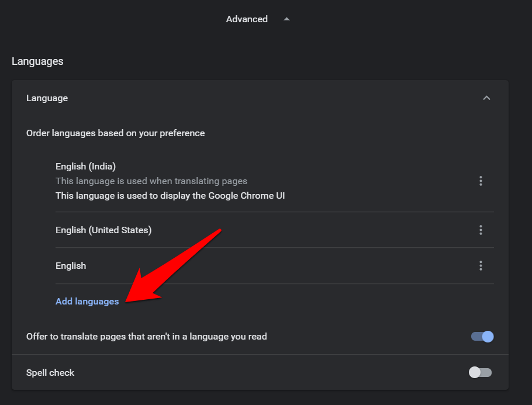Viewport: 532px width, 405px height.
Task: Open more actions for English (United States)
Action: pos(481,230)
